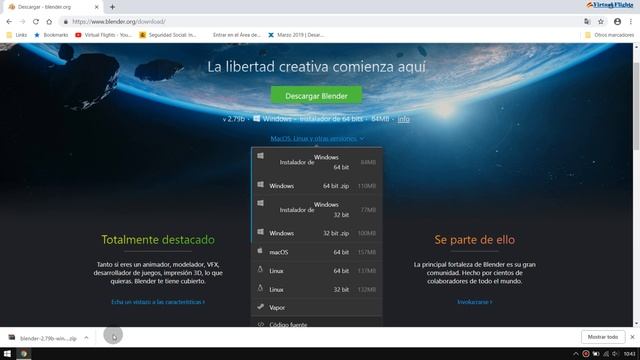Image resolution: width=640 pixels, height=360 pixels.
Task: Open the Seguridad Social bookmark
Action: (x=168, y=35)
